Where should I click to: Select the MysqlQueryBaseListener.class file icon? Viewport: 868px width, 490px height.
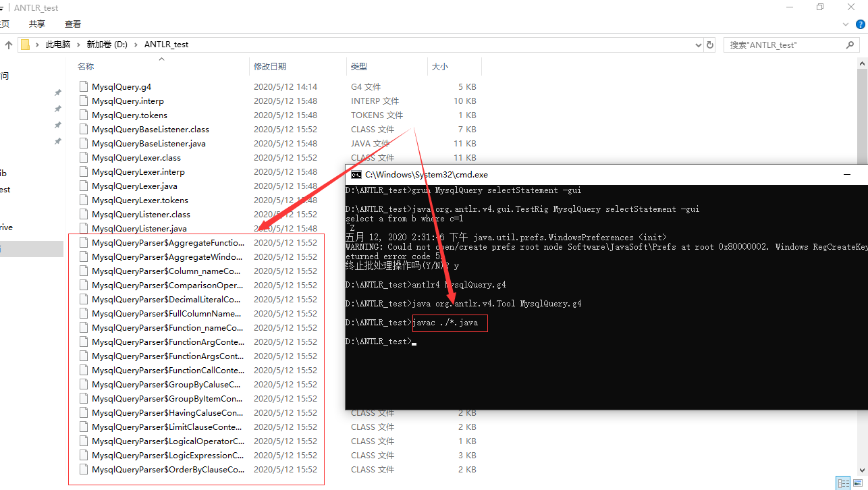click(x=84, y=129)
